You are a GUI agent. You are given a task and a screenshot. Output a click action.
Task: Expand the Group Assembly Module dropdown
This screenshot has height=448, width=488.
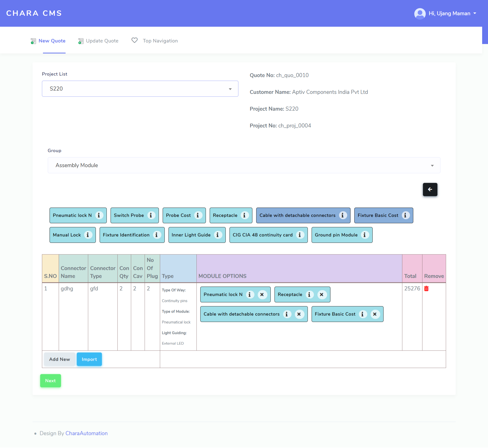244,165
